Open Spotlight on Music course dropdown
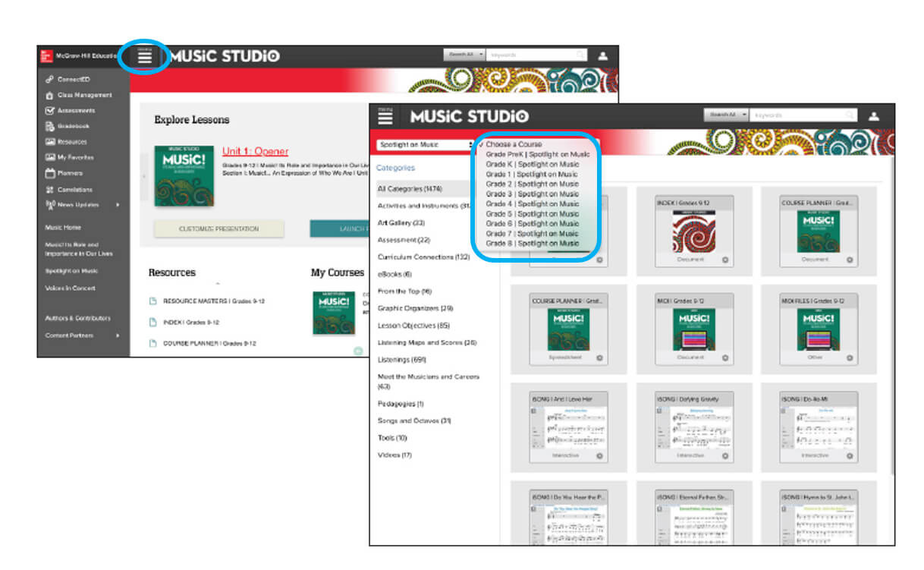Image resolution: width=924 pixels, height=570 pixels. click(x=425, y=144)
